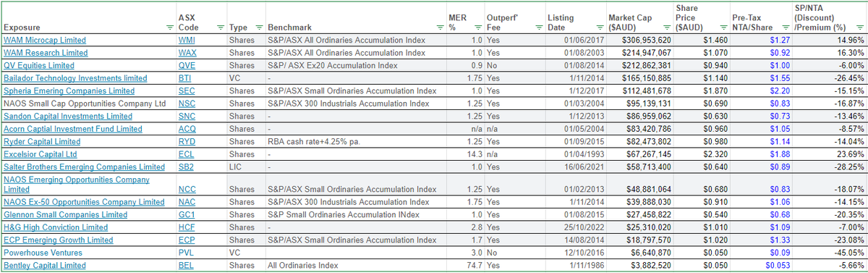Click the WAX ASX code link

pyautogui.click(x=187, y=53)
